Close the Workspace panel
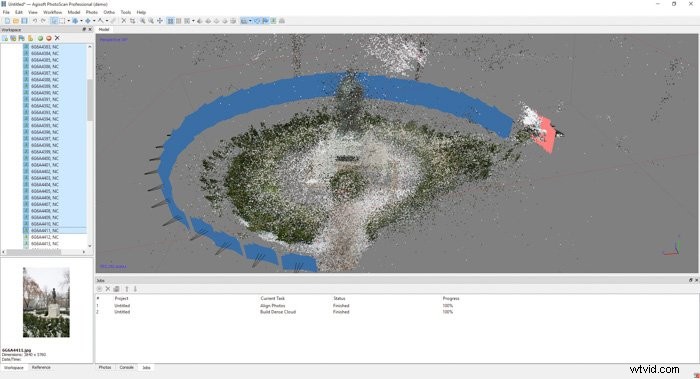 [90, 29]
